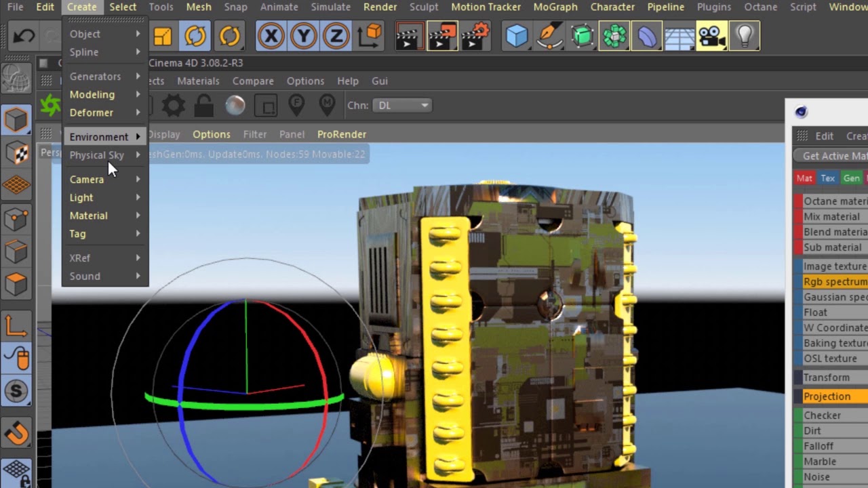Toggle Viewport Solo S icon

(x=16, y=391)
